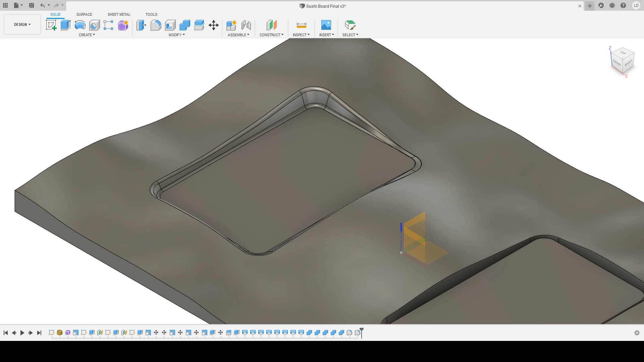The height and width of the screenshot is (362, 644).
Task: Open the Construct dropdown
Action: click(272, 35)
